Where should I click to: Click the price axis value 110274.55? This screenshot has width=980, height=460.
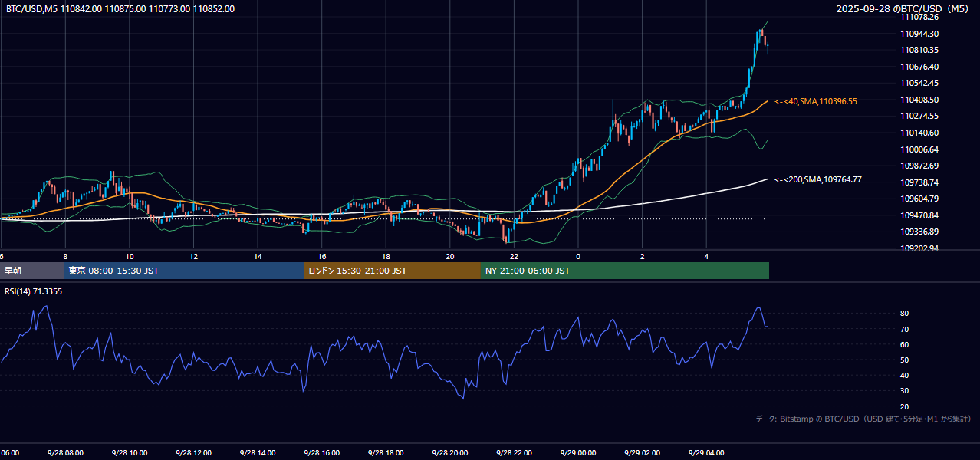point(921,116)
